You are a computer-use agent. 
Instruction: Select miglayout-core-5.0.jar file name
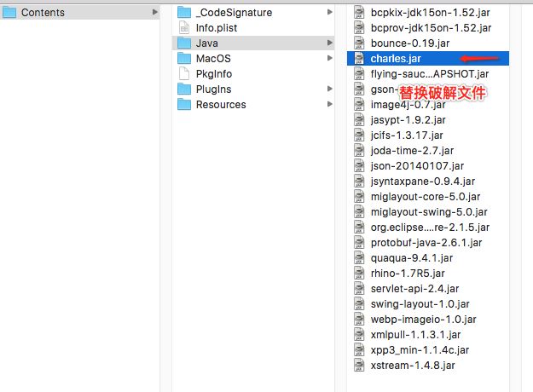(x=426, y=196)
